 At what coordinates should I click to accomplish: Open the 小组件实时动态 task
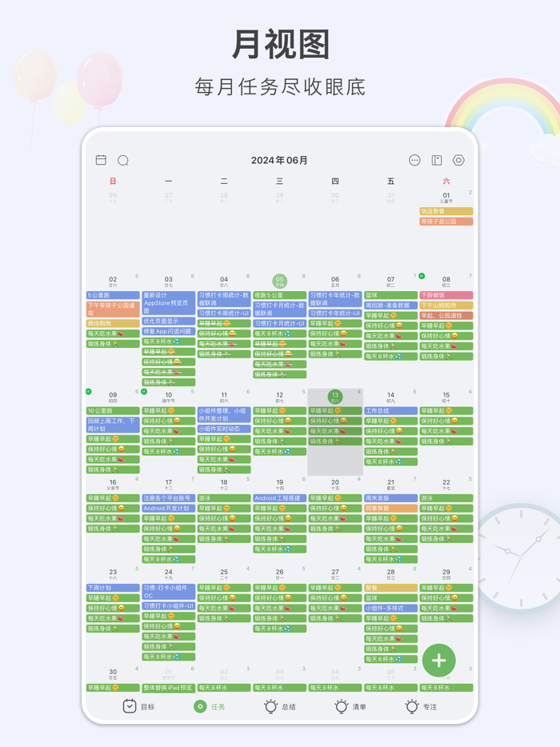point(224,429)
